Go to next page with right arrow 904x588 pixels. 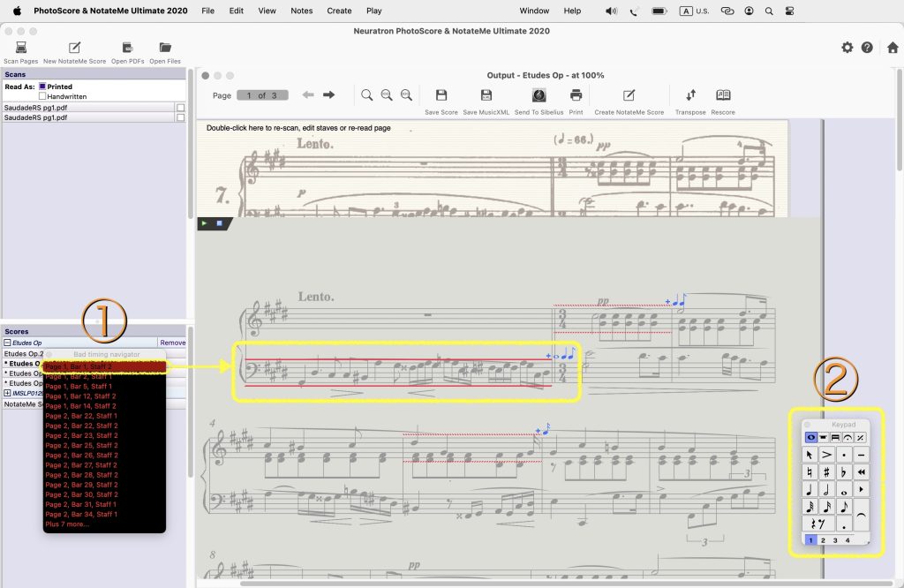[329, 95]
